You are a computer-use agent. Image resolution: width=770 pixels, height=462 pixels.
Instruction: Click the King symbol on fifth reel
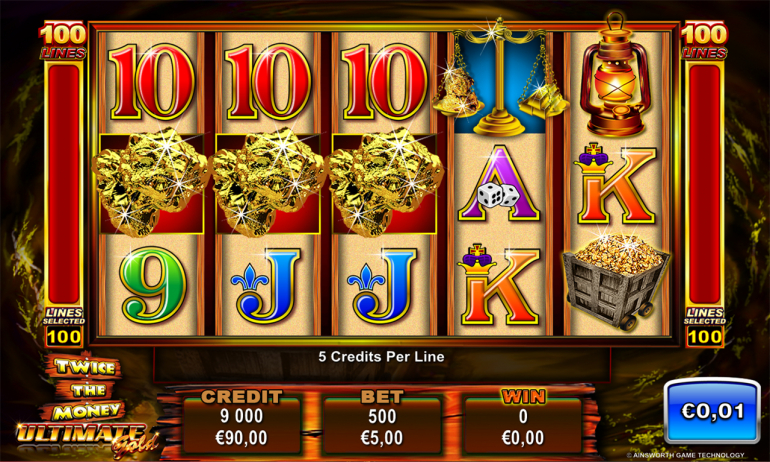point(615,184)
